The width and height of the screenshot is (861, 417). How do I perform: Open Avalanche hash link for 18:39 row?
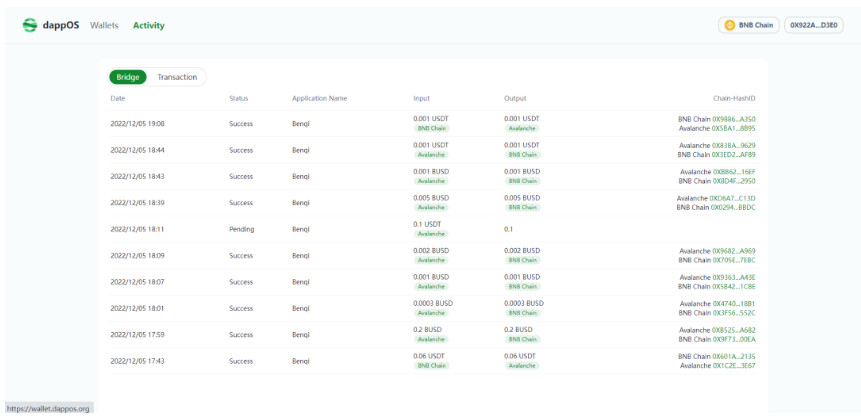click(733, 198)
